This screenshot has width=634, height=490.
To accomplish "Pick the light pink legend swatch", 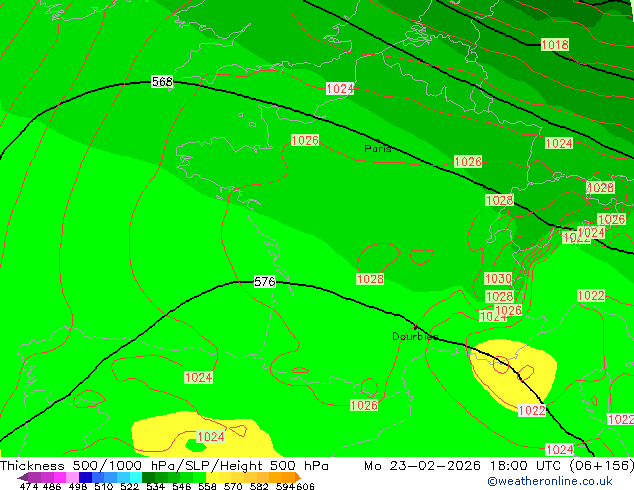I will coord(72,477).
